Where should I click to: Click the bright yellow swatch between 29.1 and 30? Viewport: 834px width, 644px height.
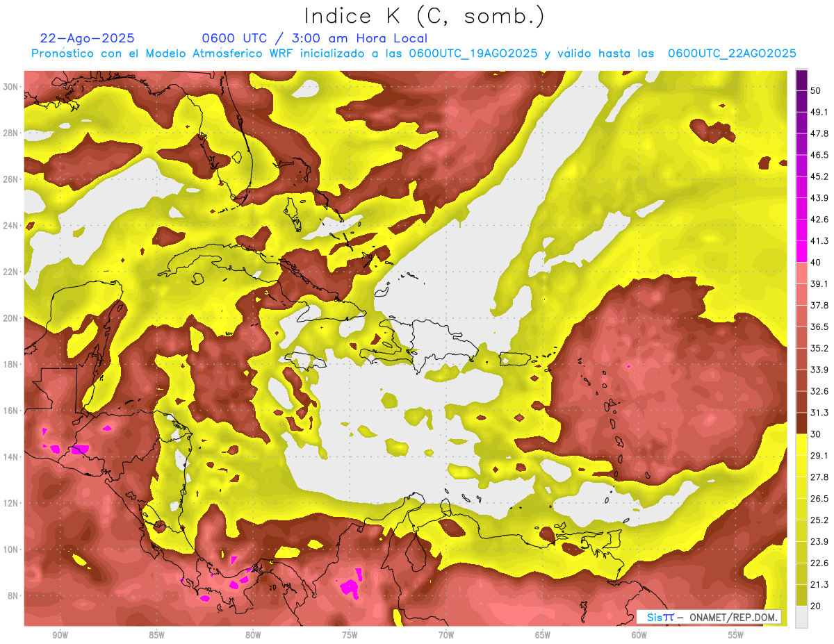[801, 445]
